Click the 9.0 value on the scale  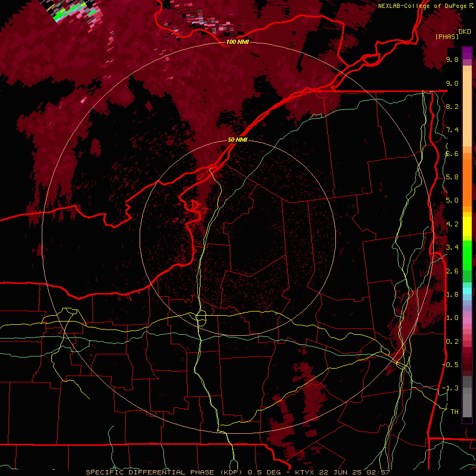(452, 83)
